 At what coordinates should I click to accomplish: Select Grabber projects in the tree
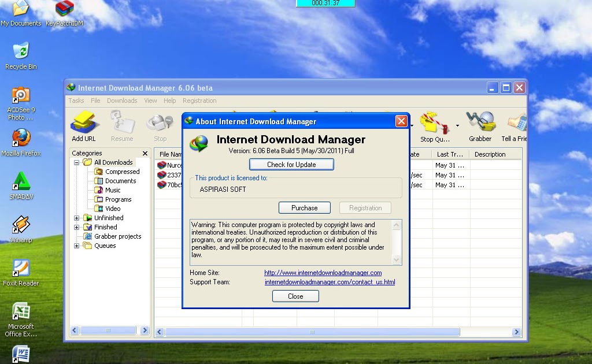click(x=113, y=236)
